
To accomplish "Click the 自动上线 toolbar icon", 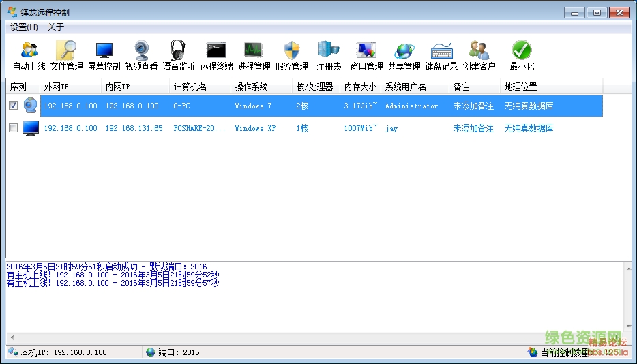I will 29,55.
